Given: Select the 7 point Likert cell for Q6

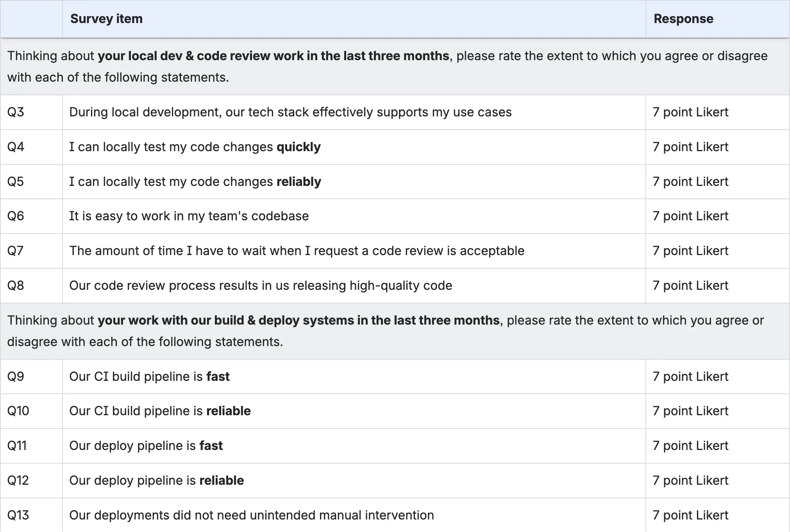Looking at the screenshot, I should pyautogui.click(x=690, y=216).
